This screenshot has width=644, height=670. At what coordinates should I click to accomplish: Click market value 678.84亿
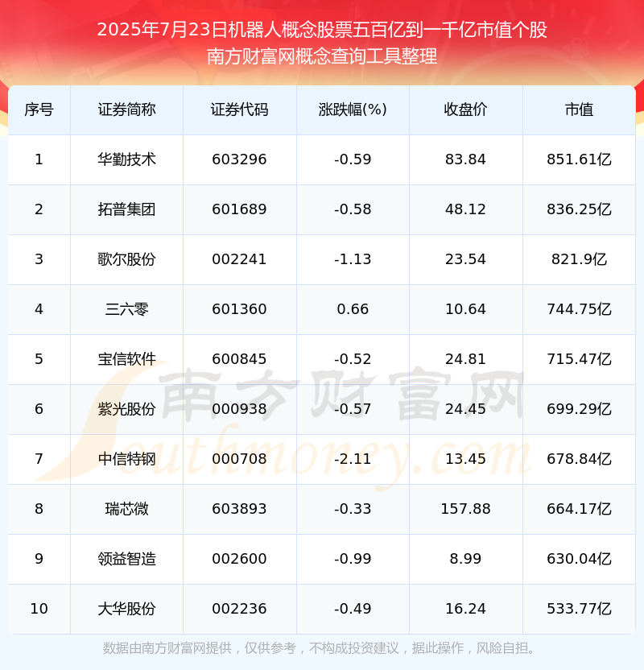pos(579,459)
